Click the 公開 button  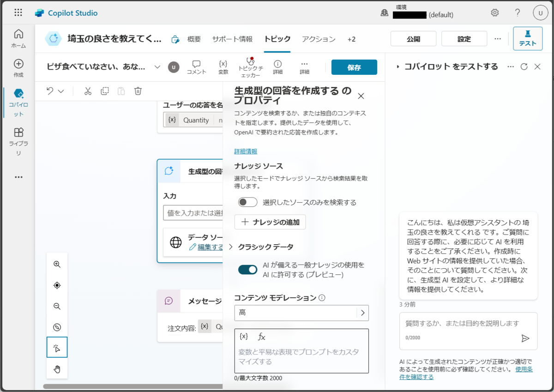[x=413, y=39]
